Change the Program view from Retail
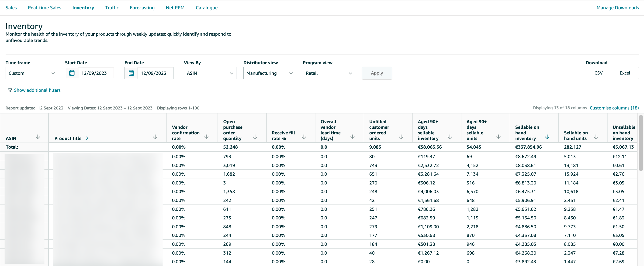 click(x=329, y=73)
